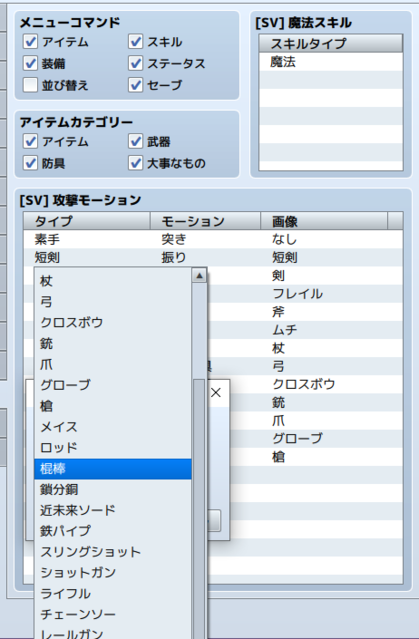Toggle the 装備 checkbox
Screen dimensions: 419x639
coord(30,63)
